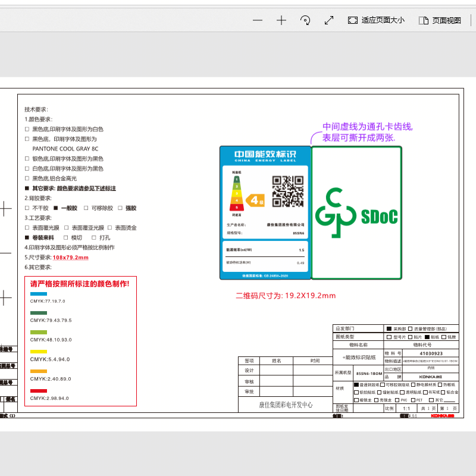Click the red size text 108x79.2mm
Image resolution: width=476 pixels, height=476 pixels.
click(x=71, y=258)
